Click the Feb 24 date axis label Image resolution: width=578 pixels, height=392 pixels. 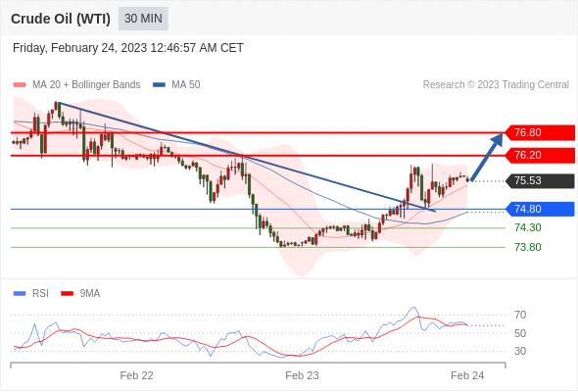coord(467,375)
